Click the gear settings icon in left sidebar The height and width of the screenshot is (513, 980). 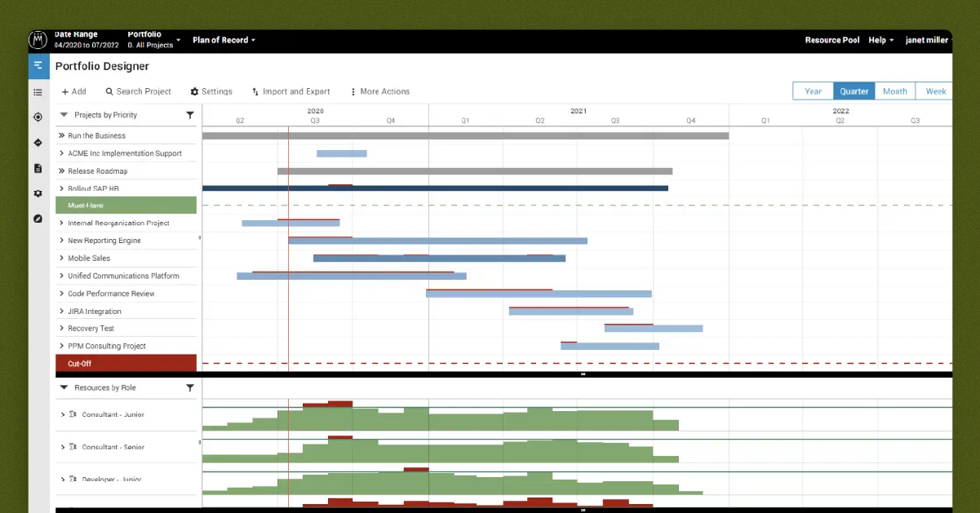38,193
